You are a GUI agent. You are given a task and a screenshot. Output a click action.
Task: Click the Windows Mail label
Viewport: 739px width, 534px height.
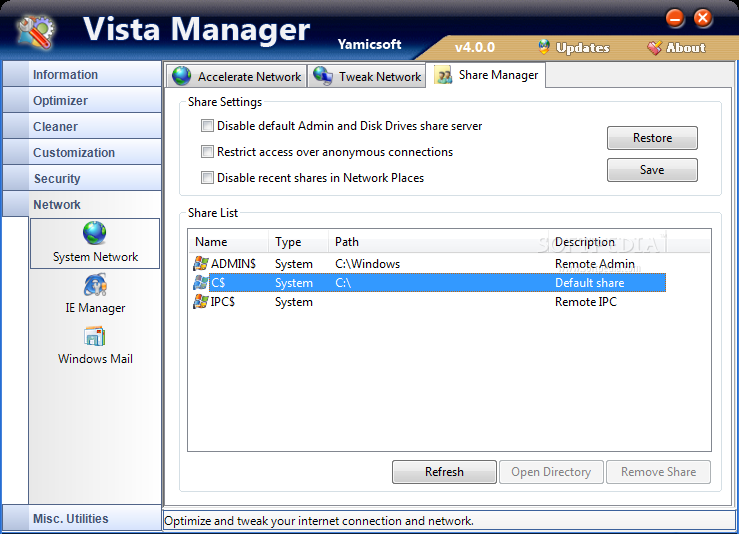[x=95, y=359]
